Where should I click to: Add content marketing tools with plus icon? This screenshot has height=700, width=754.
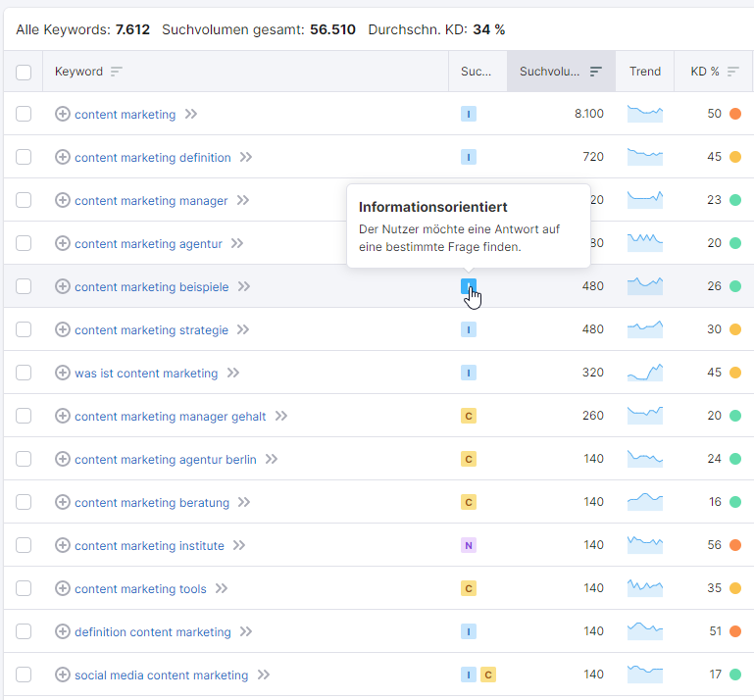click(x=63, y=588)
